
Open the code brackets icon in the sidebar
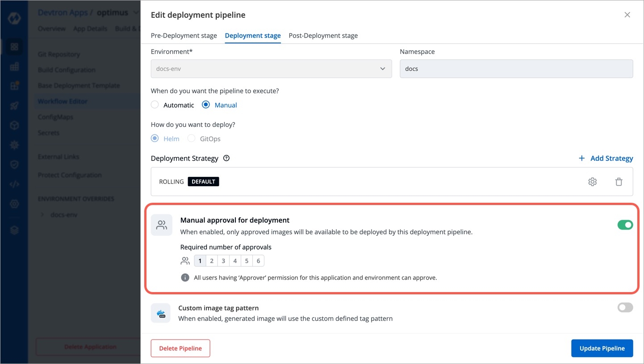tap(14, 184)
